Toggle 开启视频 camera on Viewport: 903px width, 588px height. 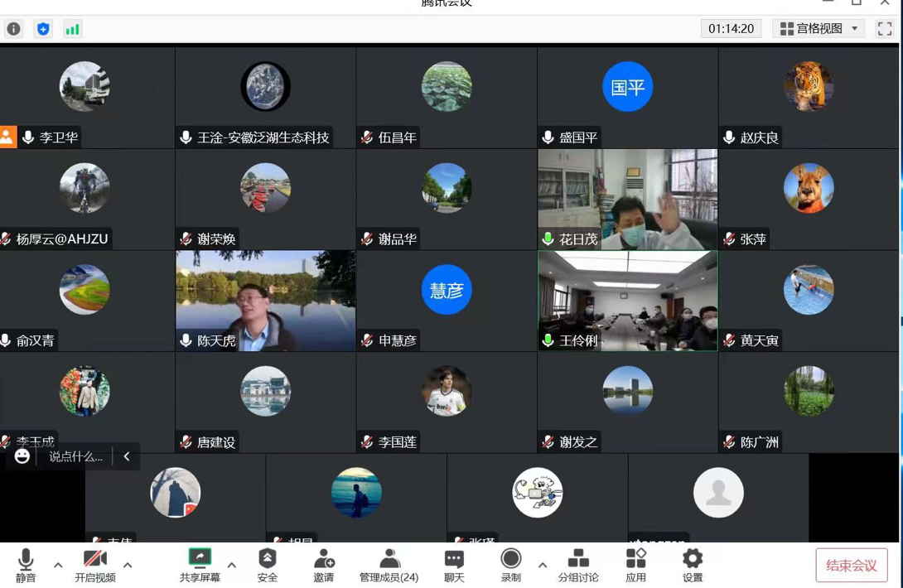[x=95, y=565]
